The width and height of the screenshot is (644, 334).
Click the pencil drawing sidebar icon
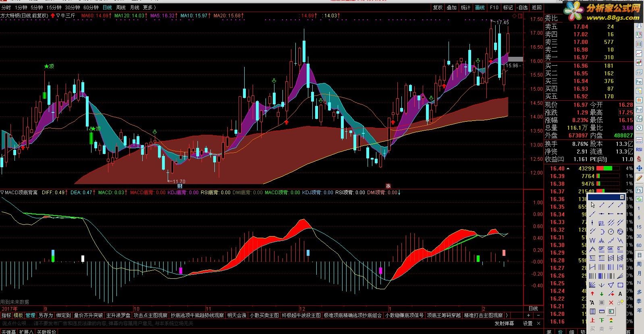pos(639,178)
